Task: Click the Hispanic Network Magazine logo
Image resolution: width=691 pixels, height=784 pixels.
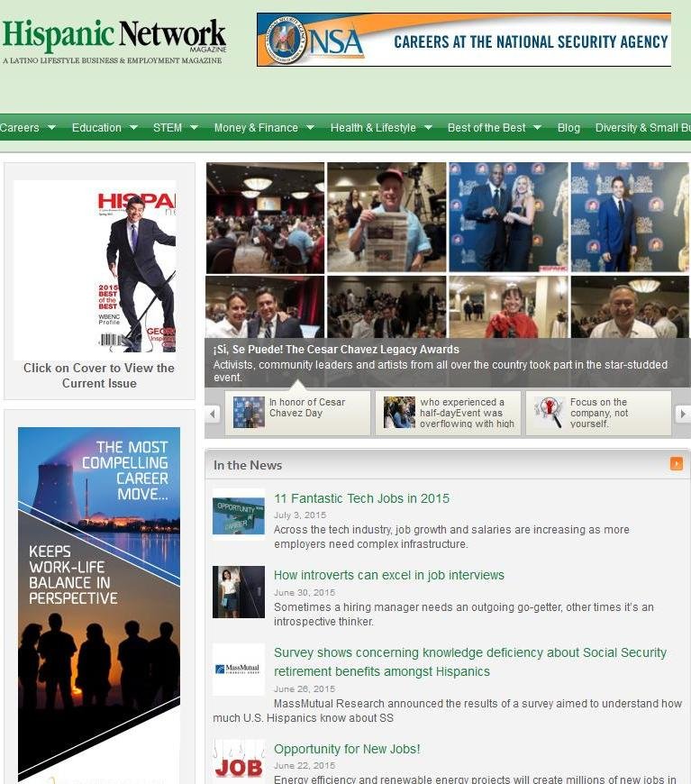Action: (x=114, y=41)
